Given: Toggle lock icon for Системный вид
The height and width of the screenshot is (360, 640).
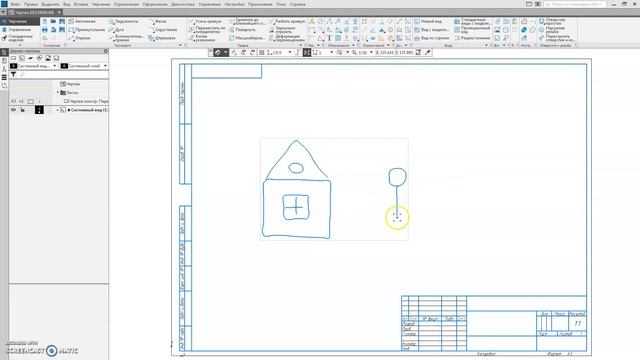Looking at the screenshot, I should (x=22, y=110).
